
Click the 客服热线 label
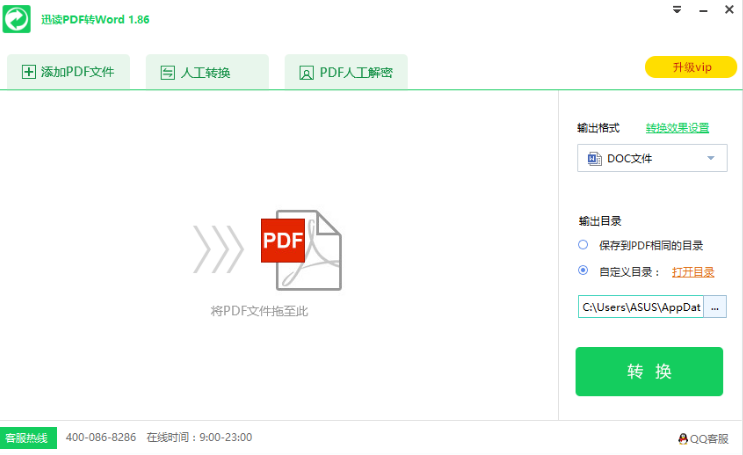point(28,438)
